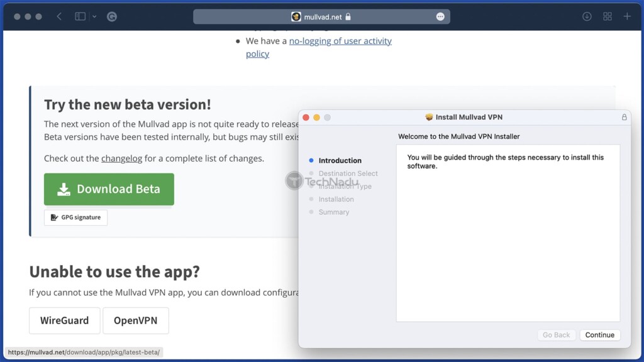Show Safari downloads list
Image resolution: width=644 pixels, height=362 pixels.
pos(587,16)
